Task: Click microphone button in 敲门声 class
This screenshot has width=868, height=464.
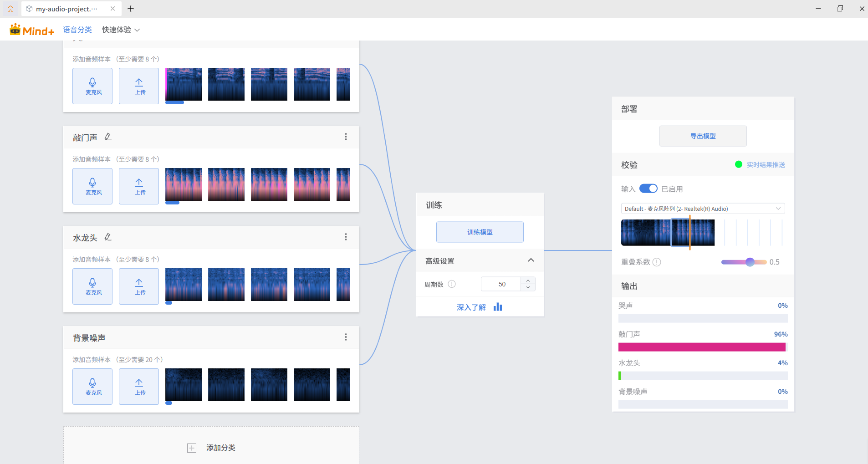Action: [x=92, y=186]
